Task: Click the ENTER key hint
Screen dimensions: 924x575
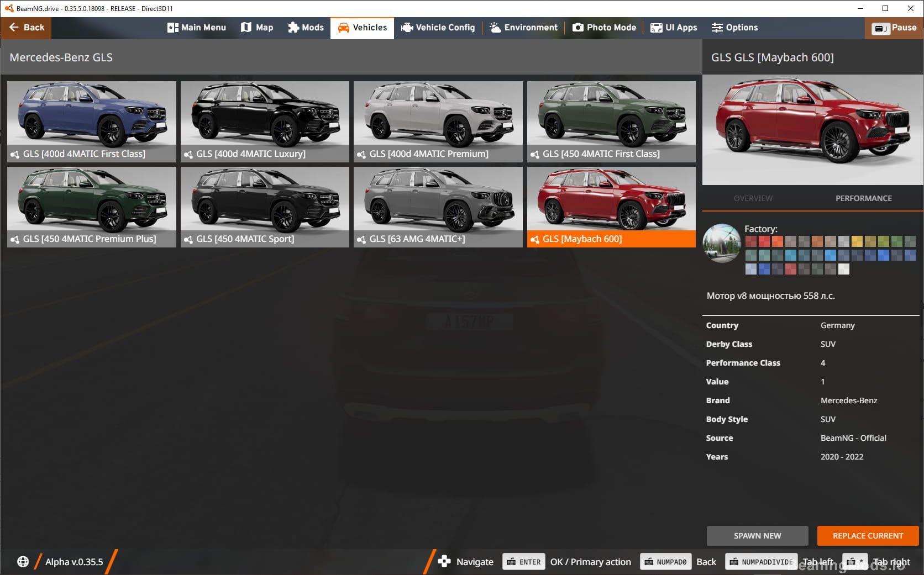Action: point(524,562)
